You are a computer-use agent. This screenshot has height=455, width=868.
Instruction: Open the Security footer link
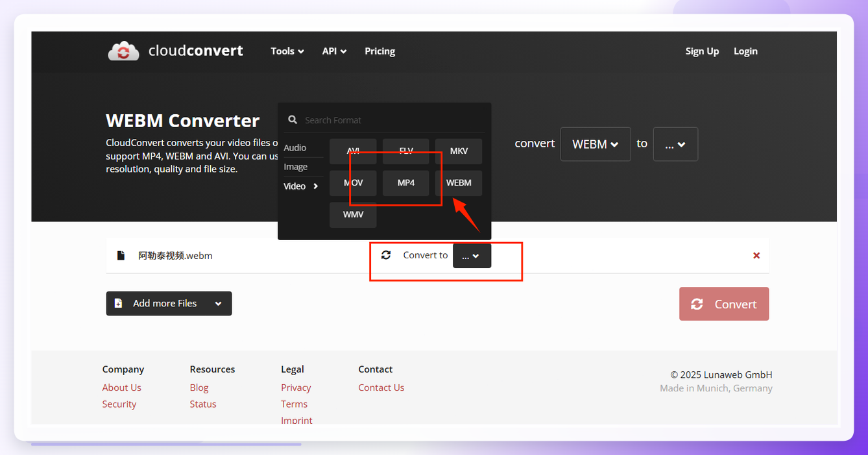[119, 404]
